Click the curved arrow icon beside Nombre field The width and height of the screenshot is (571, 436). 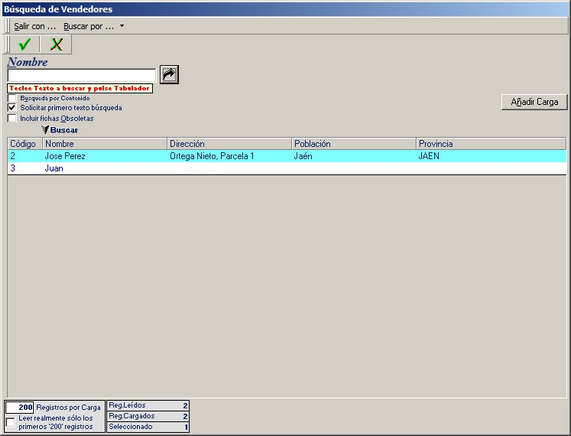(169, 75)
